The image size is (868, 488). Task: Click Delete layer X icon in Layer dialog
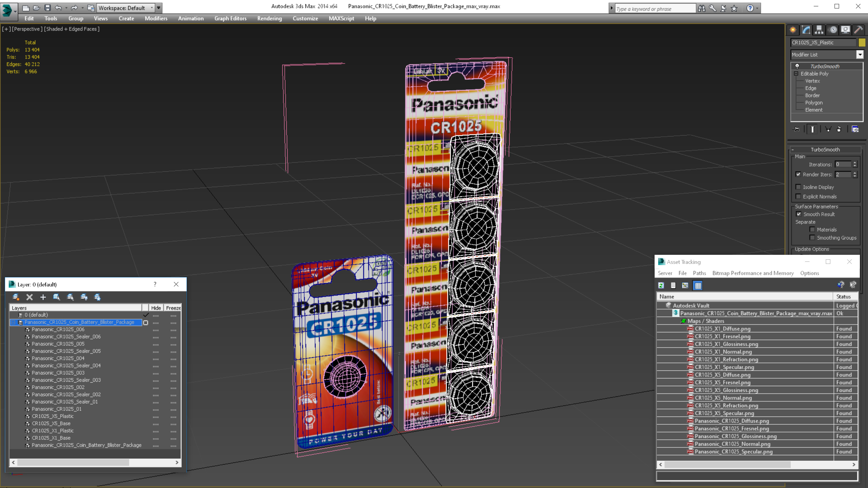click(30, 297)
